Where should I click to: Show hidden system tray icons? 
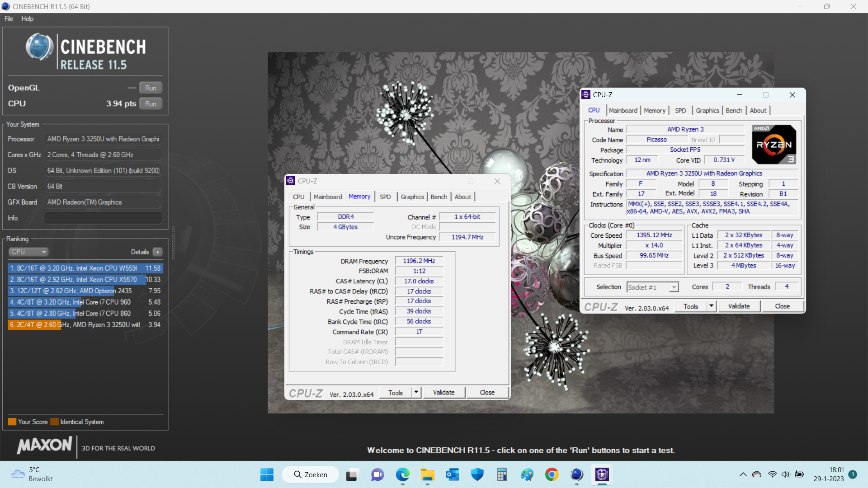pyautogui.click(x=743, y=474)
